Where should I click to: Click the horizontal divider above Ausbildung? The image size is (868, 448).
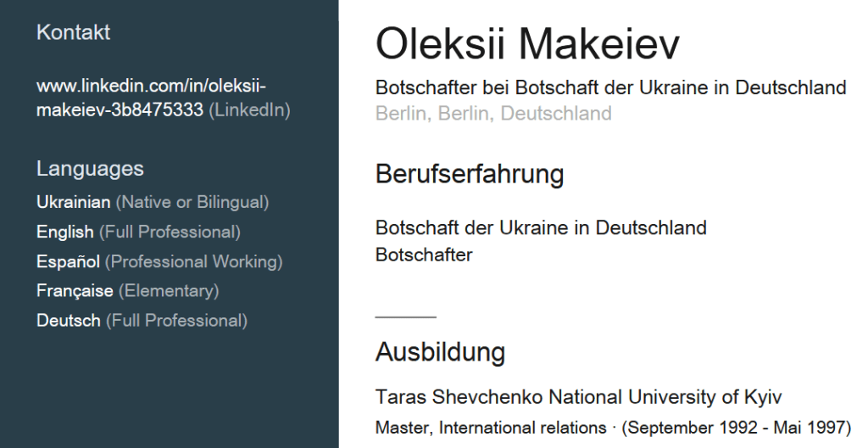coord(405,316)
